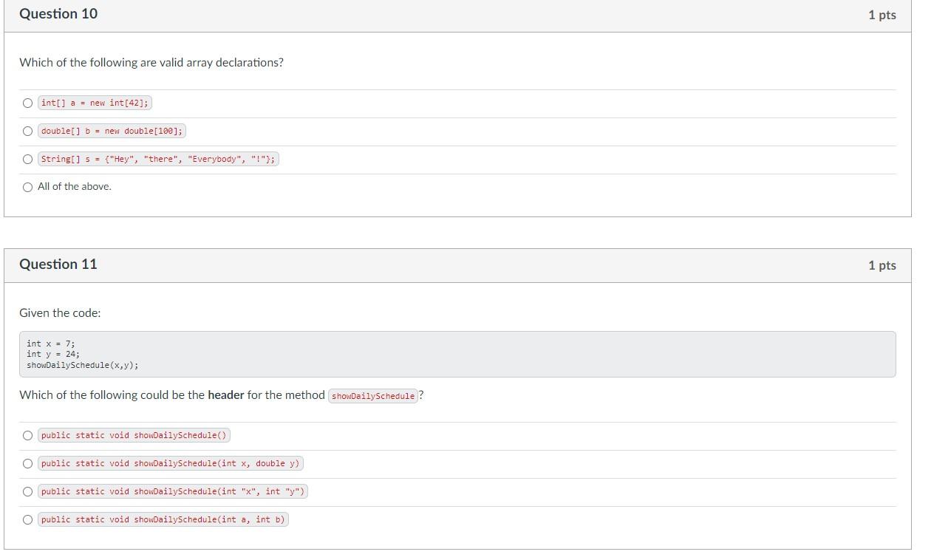Click the 'public static void showDailySchedule()' label
The image size is (934, 560).
tap(134, 435)
